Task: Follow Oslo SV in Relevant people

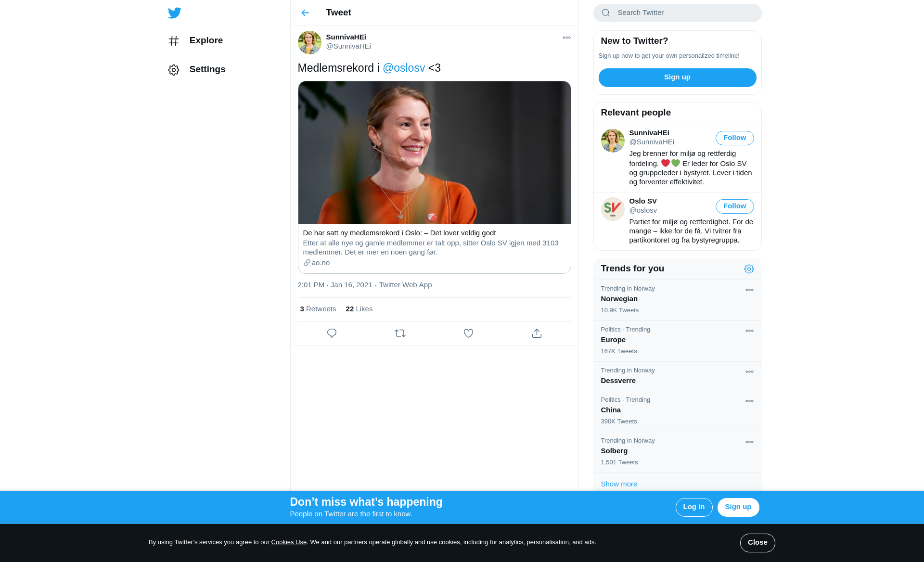Action: pyautogui.click(x=734, y=206)
